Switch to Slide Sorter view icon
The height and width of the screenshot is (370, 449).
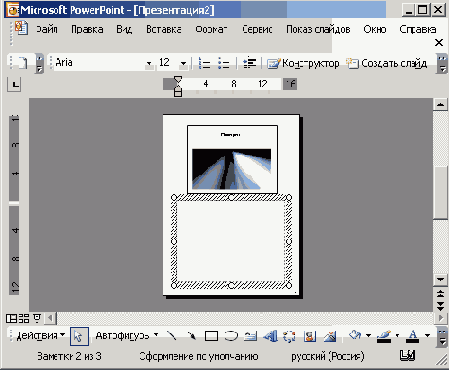[24, 318]
